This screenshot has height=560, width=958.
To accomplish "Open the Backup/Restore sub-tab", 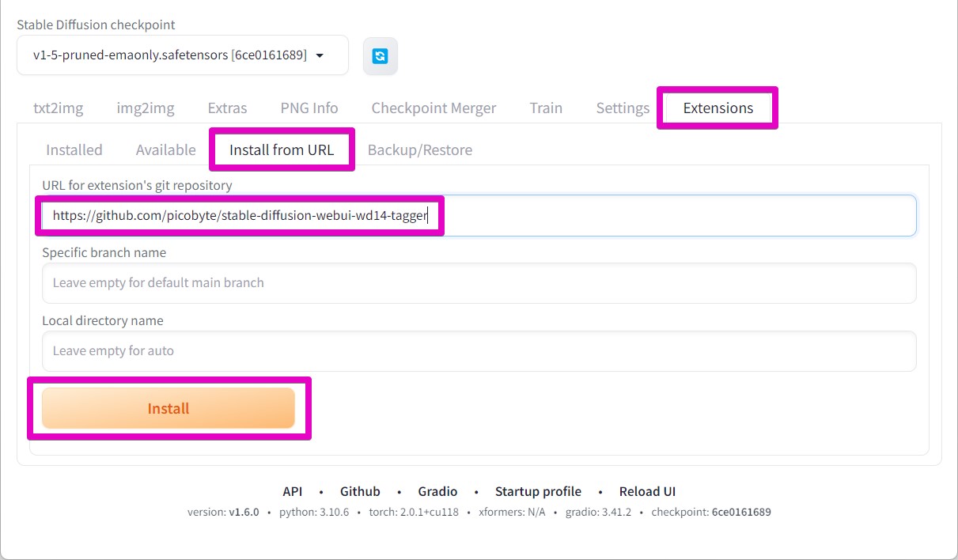I will [419, 149].
